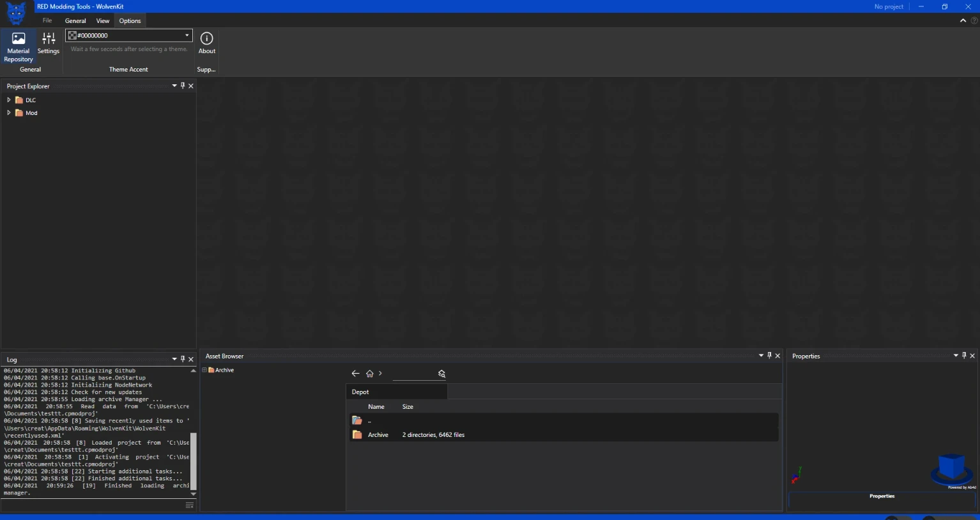Viewport: 980px width, 520px height.
Task: Select the DLC folder item
Action: point(26,100)
